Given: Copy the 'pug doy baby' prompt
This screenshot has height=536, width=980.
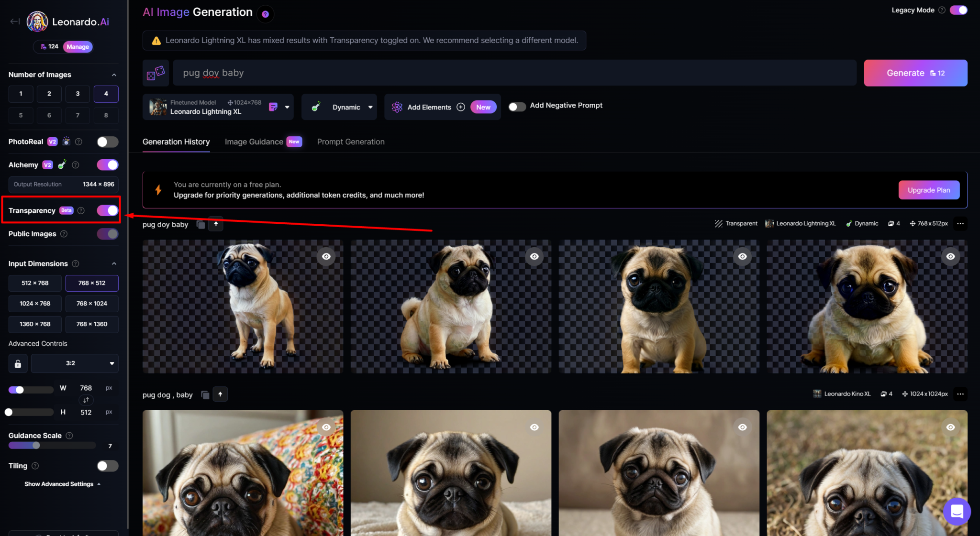Looking at the screenshot, I should (x=201, y=225).
